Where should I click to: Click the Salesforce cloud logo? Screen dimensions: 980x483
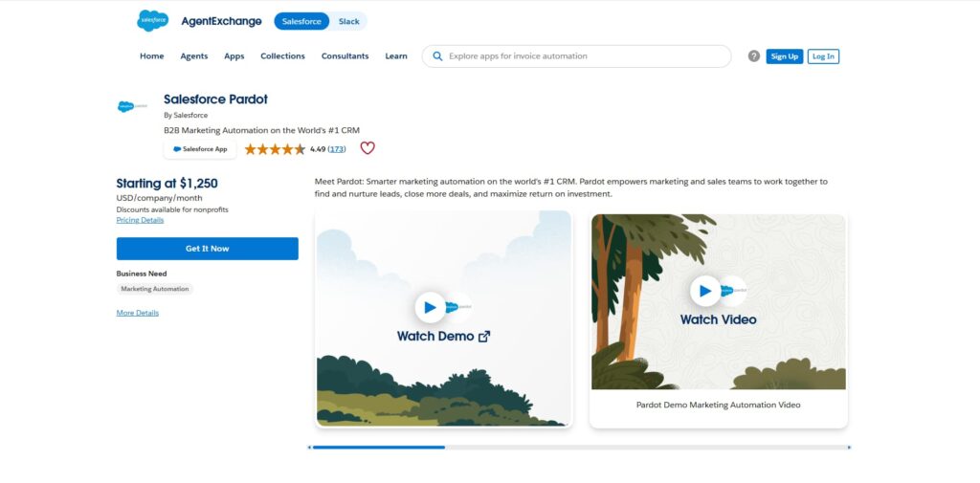click(x=152, y=21)
